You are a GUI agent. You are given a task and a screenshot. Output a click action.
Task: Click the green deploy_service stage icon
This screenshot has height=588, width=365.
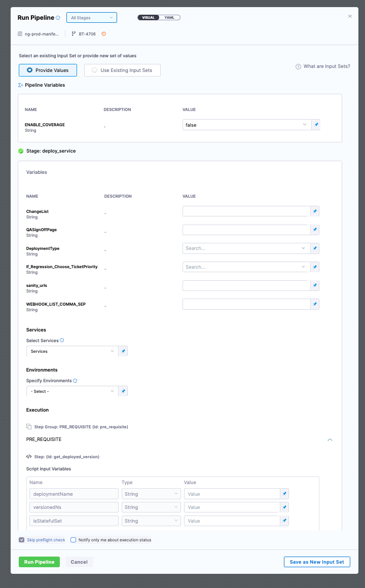(21, 151)
